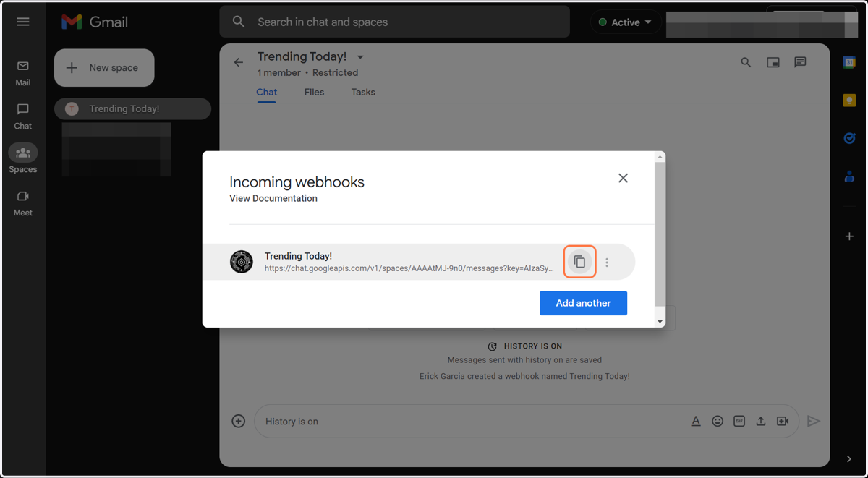Open the text formatting options icon

point(696,421)
